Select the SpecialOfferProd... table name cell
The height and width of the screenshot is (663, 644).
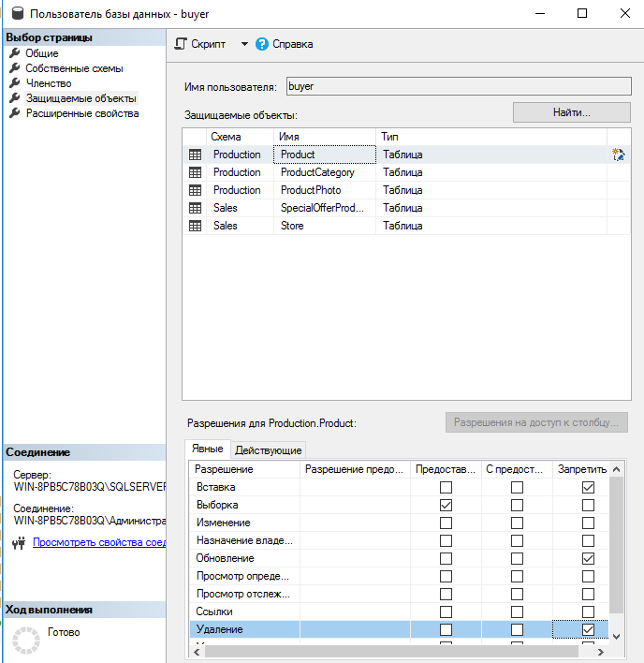(x=325, y=208)
